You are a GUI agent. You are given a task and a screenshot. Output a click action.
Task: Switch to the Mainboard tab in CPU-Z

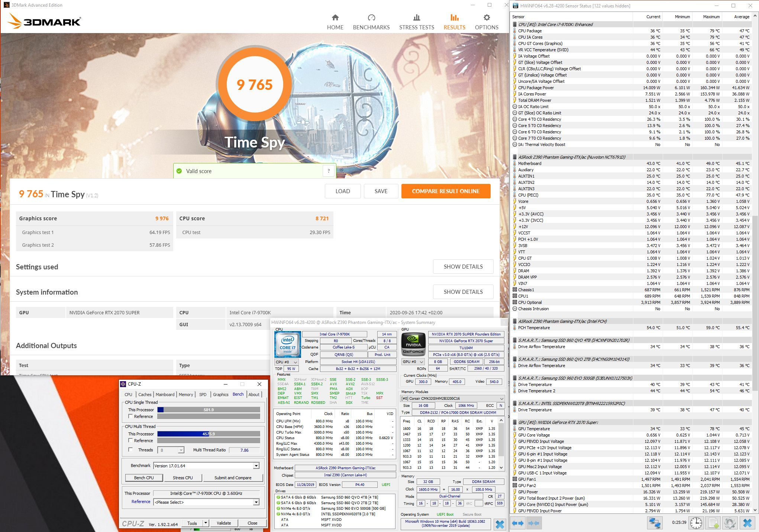tap(165, 395)
